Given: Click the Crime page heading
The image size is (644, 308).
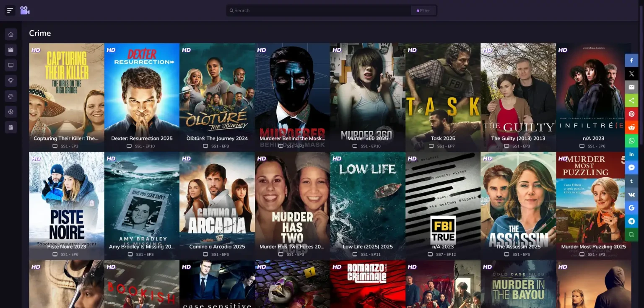Looking at the screenshot, I should (x=40, y=33).
